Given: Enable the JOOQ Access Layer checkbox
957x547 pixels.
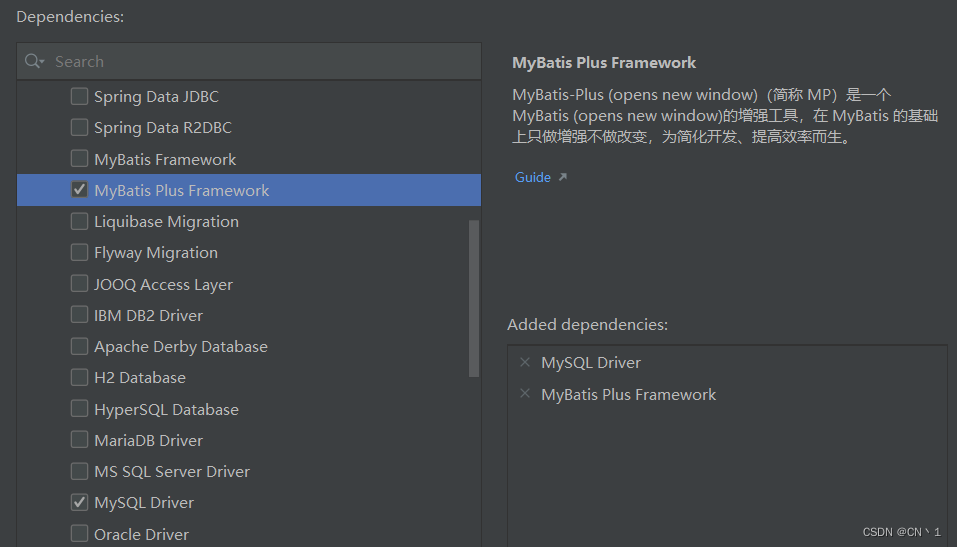Looking at the screenshot, I should [x=79, y=283].
